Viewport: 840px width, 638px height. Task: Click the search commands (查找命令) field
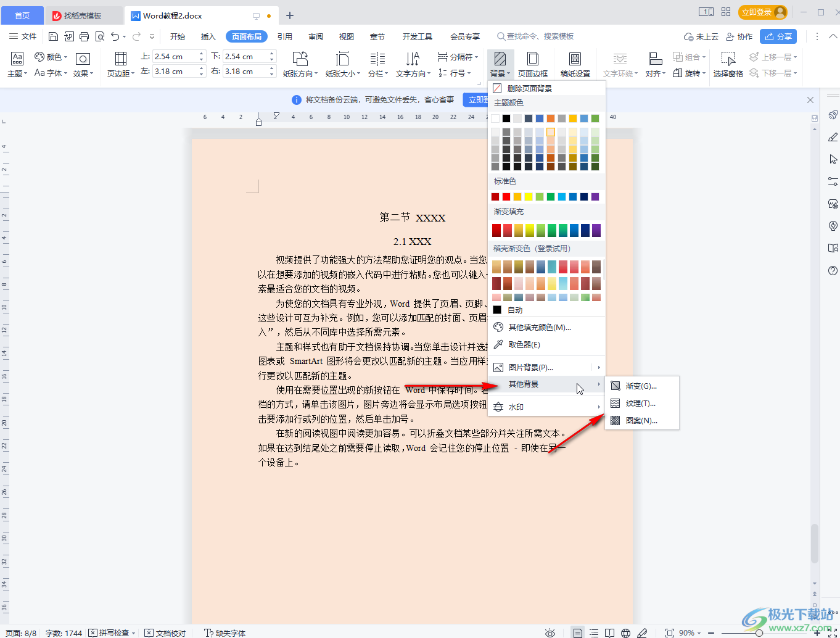[535, 36]
